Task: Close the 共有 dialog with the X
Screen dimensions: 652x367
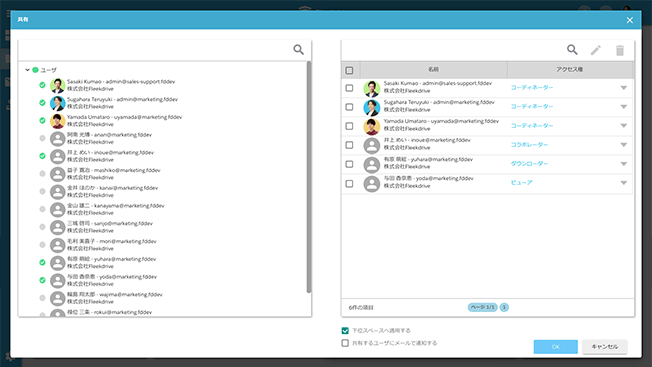Action: (x=630, y=20)
